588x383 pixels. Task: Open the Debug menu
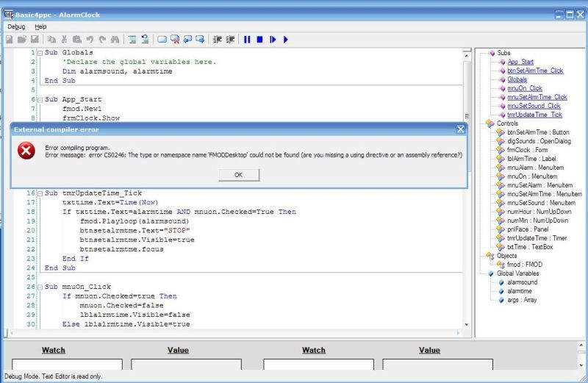16,26
